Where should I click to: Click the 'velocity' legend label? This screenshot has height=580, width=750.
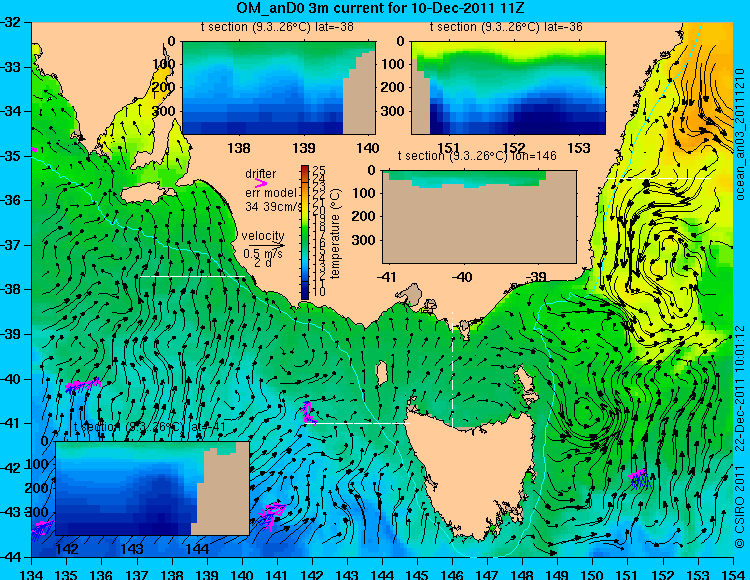point(263,236)
